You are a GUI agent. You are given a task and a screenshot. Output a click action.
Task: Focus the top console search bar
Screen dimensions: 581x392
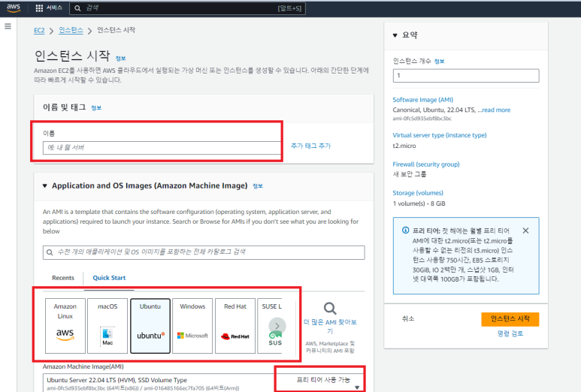pos(187,8)
